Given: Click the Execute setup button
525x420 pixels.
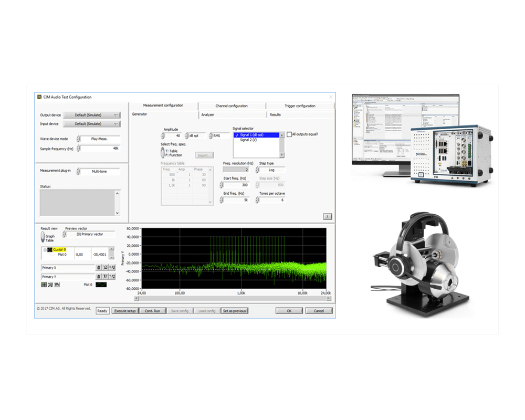Looking at the screenshot, I should tap(124, 311).
